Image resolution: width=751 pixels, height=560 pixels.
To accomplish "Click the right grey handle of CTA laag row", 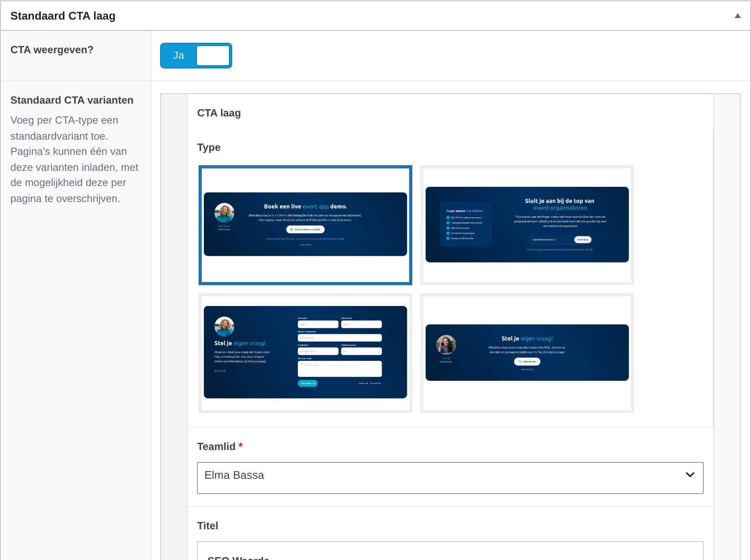I will pos(727,327).
